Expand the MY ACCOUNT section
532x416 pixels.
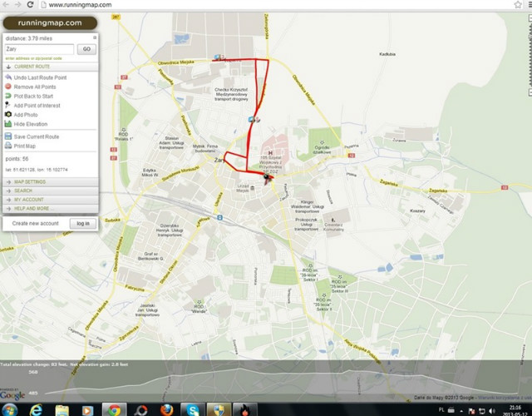pyautogui.click(x=51, y=200)
